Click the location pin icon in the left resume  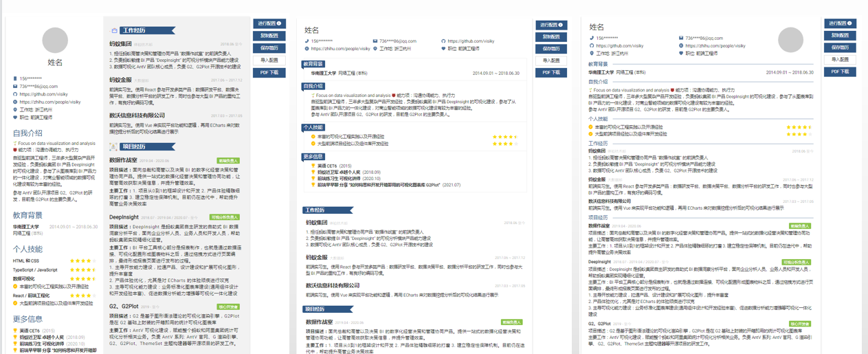point(15,110)
